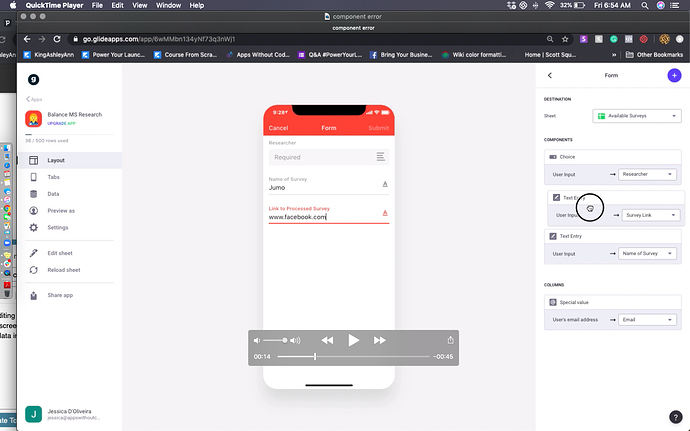Click the Balance MS Research app icon

coord(33,119)
